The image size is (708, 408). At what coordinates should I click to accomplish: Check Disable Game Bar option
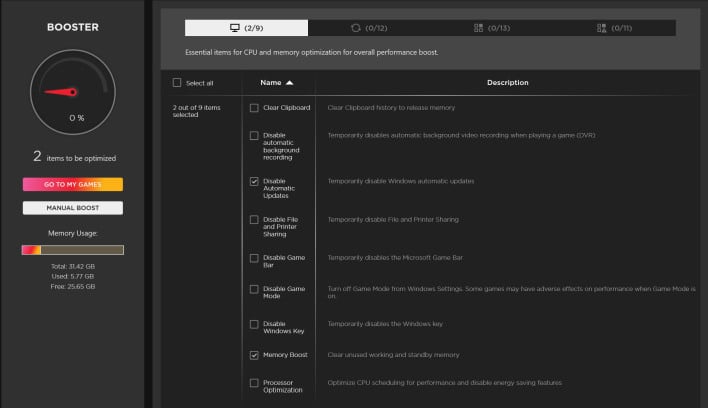tap(254, 257)
